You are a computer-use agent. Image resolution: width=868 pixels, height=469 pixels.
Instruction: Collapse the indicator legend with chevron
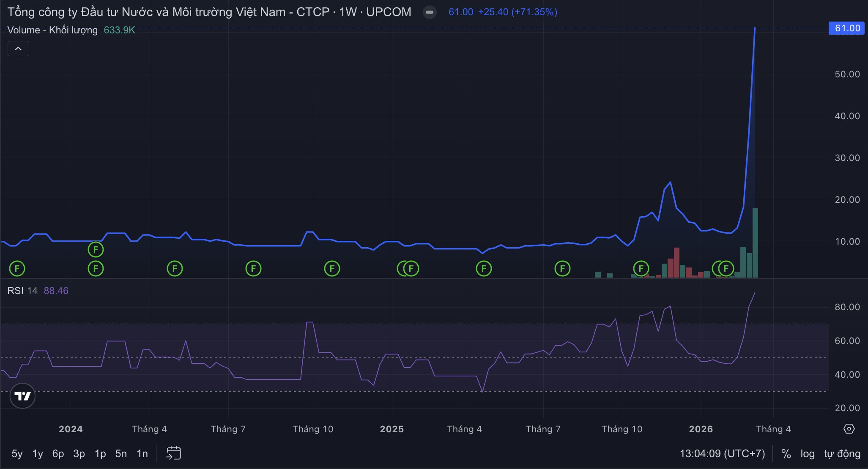[18, 49]
